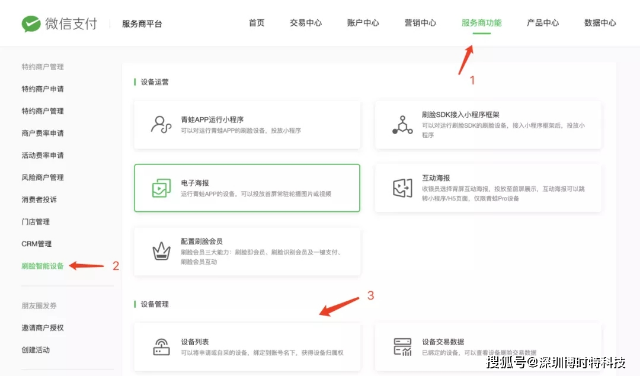
Task: Go to 活动费率申请 sidebar entry
Action: click(x=42, y=155)
